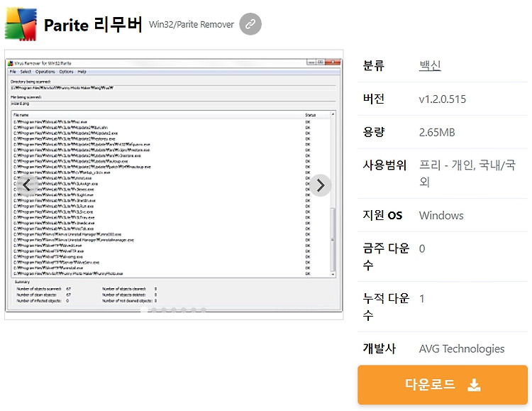
Task: Advance carousel with right arrow
Action: point(321,185)
